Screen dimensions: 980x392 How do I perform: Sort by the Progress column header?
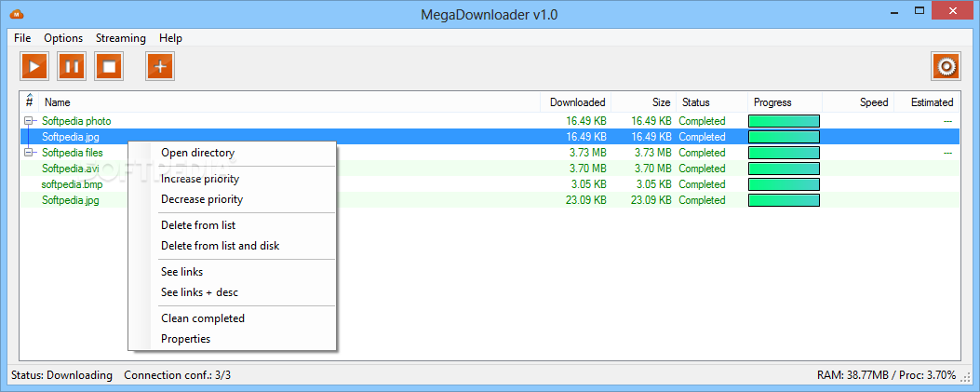pyautogui.click(x=785, y=101)
